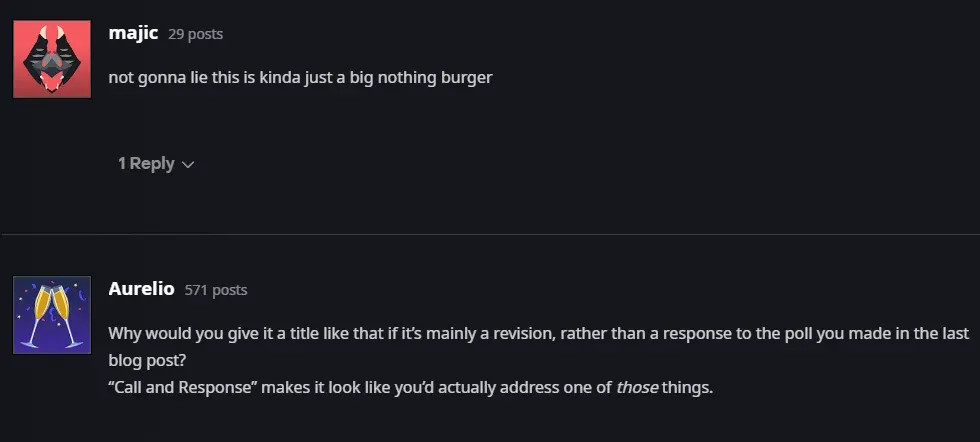The height and width of the screenshot is (442, 980).
Task: Click majic's red avatar image
Action: 52,59
